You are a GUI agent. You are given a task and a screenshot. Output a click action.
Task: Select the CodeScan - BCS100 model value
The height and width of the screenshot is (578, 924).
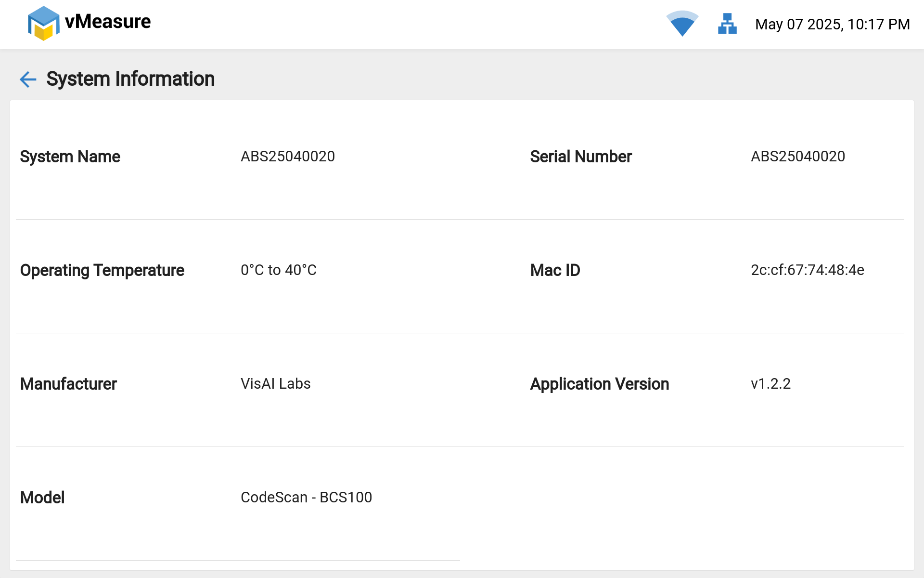pos(306,498)
